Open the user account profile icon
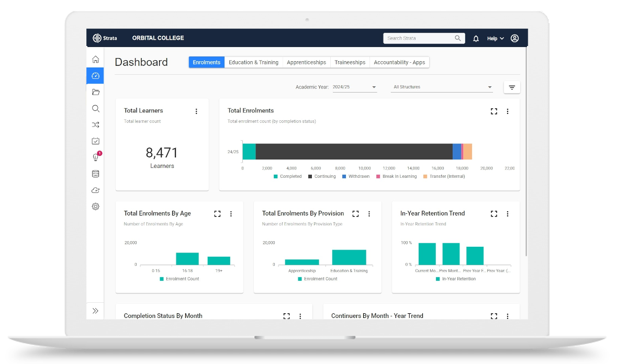This screenshot has height=364, width=617. point(514,38)
